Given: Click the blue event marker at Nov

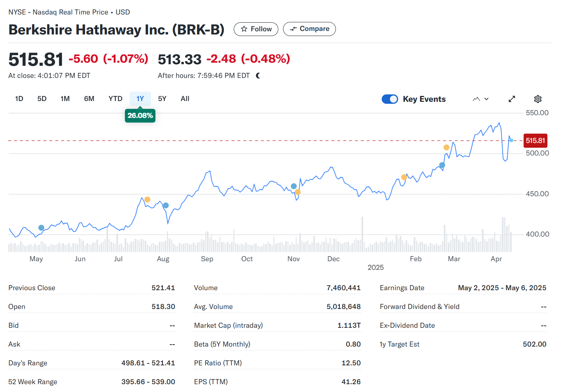Looking at the screenshot, I should pyautogui.click(x=294, y=186).
